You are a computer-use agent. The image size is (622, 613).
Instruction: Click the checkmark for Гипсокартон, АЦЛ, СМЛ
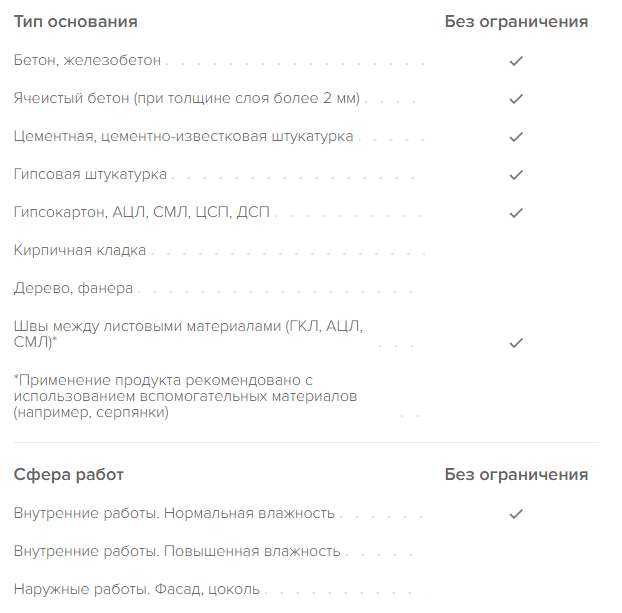516,212
